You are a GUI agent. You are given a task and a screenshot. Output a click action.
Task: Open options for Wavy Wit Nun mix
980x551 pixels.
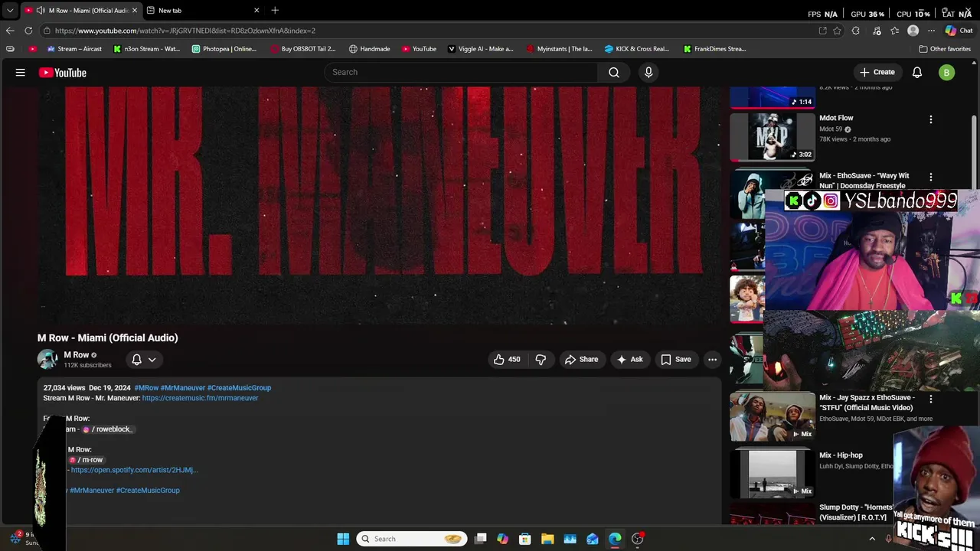[931, 177]
